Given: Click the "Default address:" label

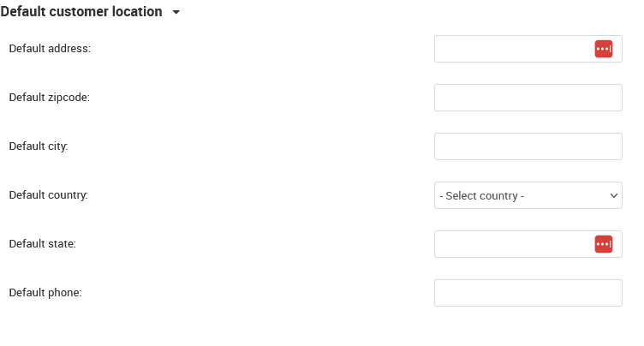Looking at the screenshot, I should coord(50,49).
